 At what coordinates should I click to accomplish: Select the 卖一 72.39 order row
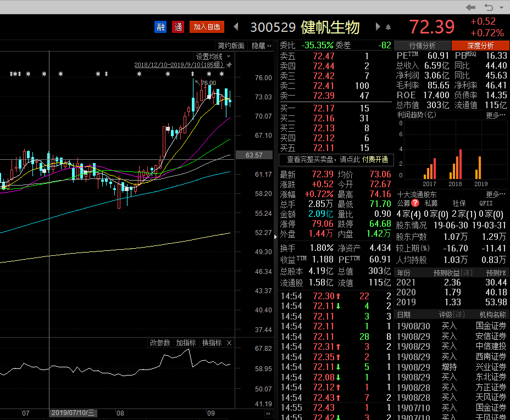point(335,96)
